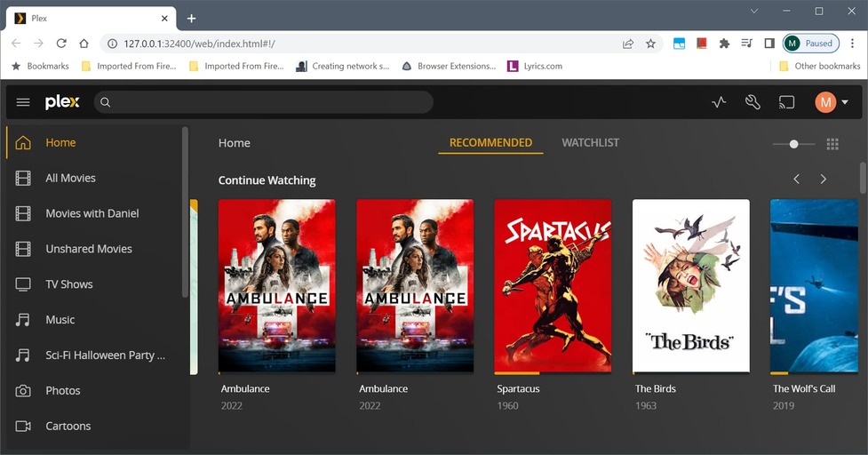Click into the Plex search field
Viewport: 868px width, 455px height.
[x=264, y=102]
